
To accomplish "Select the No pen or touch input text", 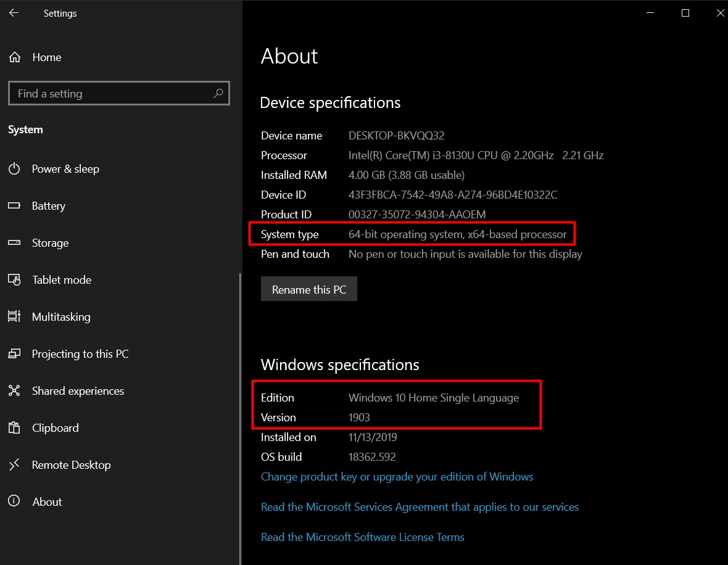I will [x=465, y=254].
